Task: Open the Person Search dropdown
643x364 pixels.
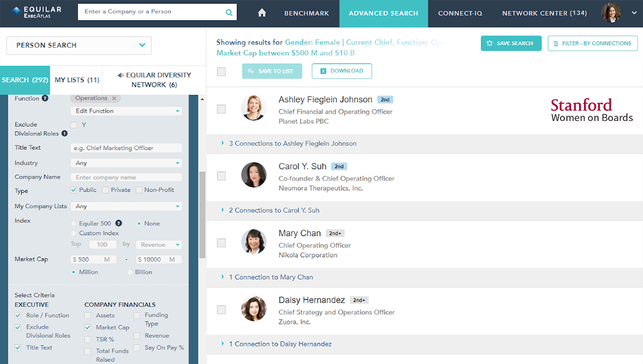Action: pos(79,45)
